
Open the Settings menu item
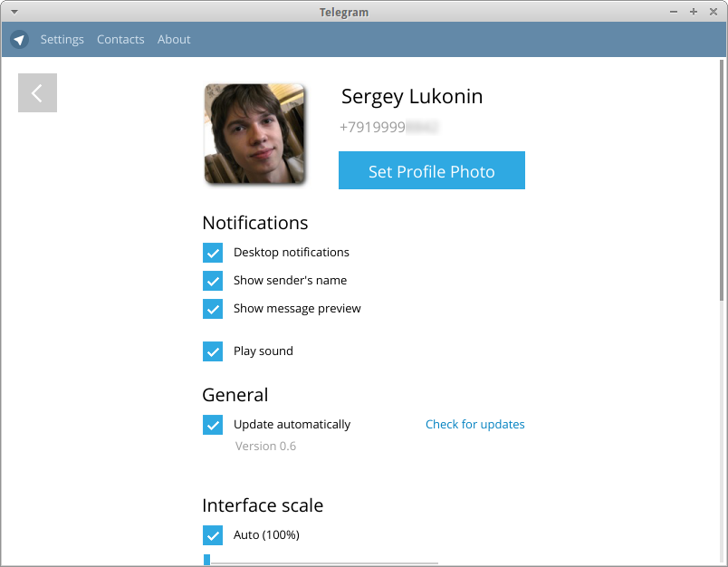(x=62, y=40)
